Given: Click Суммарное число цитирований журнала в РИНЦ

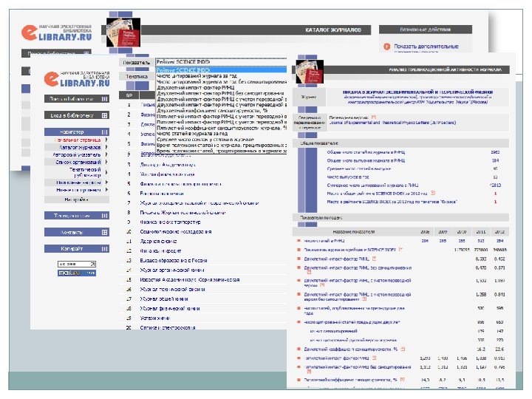Looking at the screenshot, I should tap(372, 185).
